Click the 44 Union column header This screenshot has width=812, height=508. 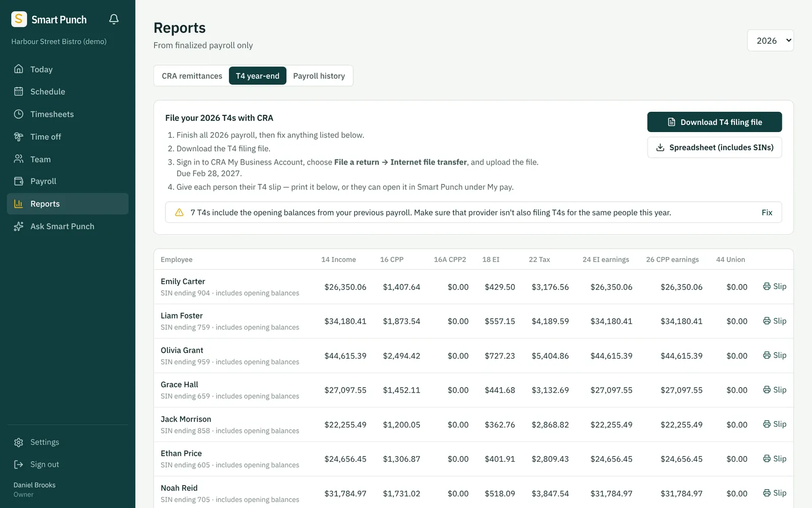coord(730,260)
